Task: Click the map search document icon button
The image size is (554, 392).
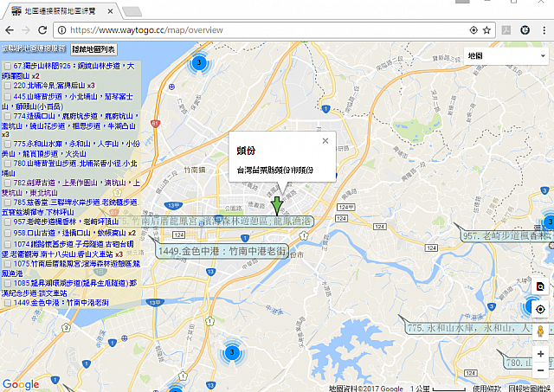Action: [540, 286]
